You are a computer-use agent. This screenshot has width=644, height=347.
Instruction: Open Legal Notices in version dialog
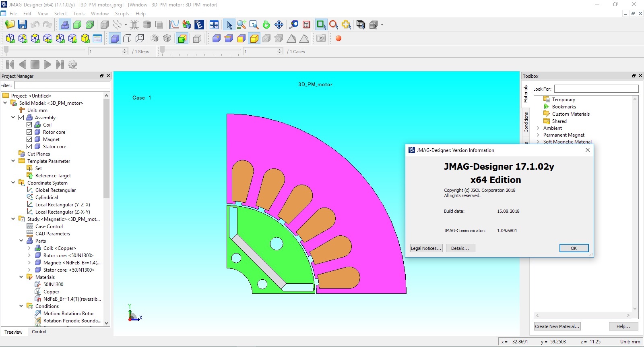pos(426,248)
